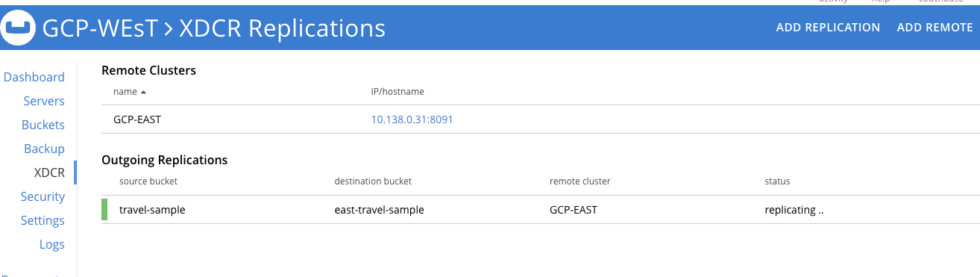Click the east-travel-sample destination bucket
The height and width of the screenshot is (277, 980).
(x=380, y=210)
